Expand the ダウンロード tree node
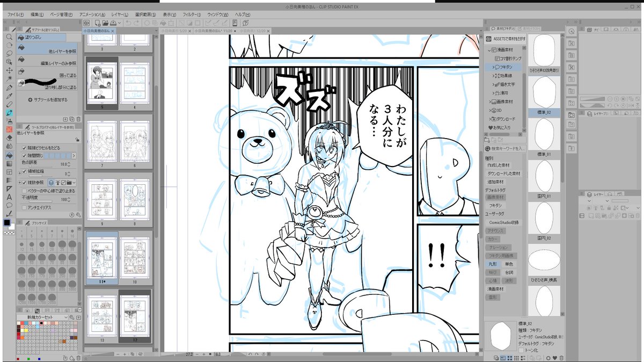644x362 pixels. click(489, 119)
